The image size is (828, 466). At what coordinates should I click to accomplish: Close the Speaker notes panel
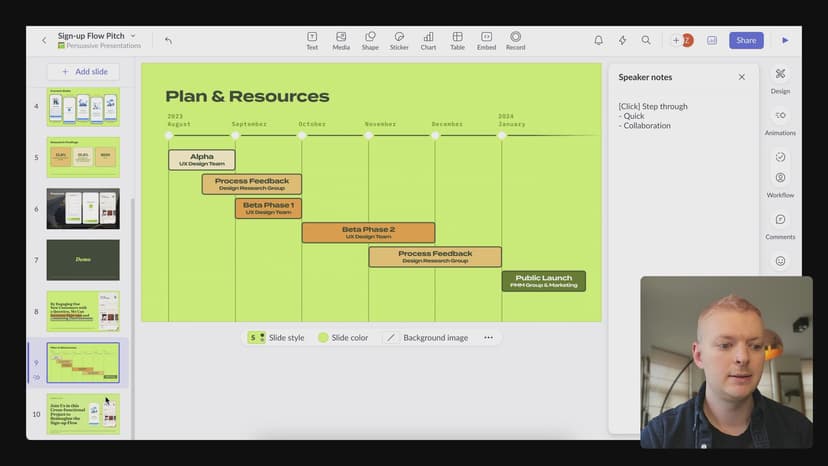pos(742,77)
